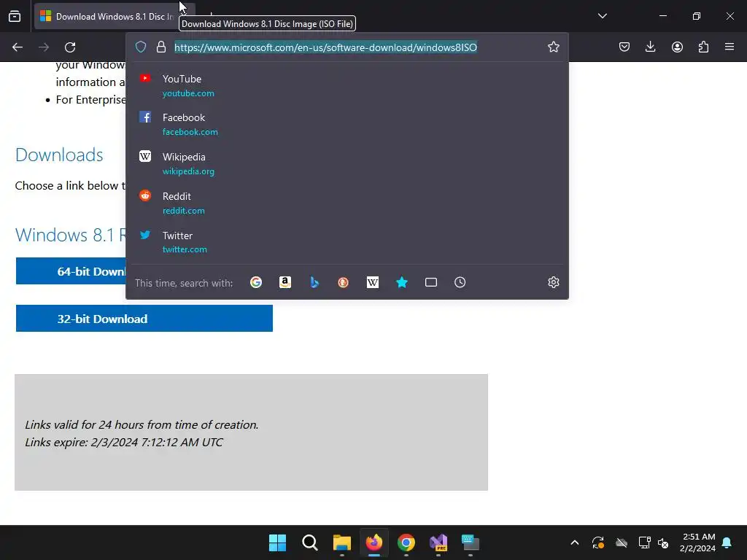The height and width of the screenshot is (560, 747).
Task: Open OneDrive cloud tray icon
Action: (x=622, y=542)
